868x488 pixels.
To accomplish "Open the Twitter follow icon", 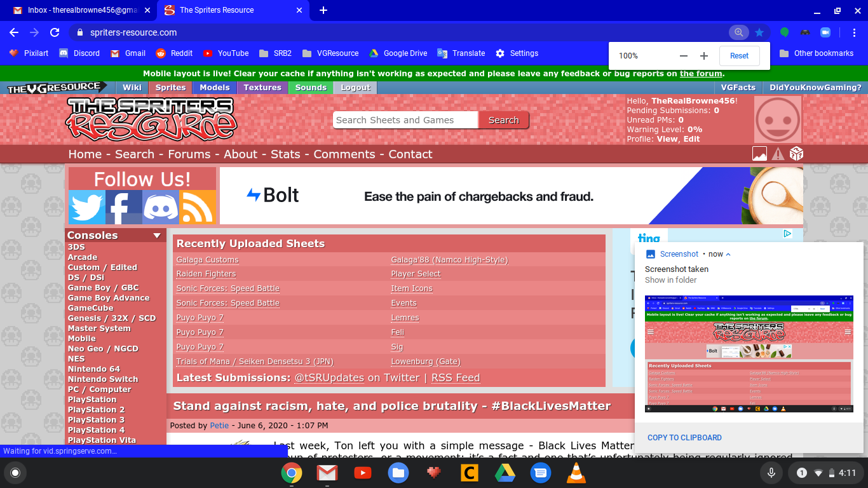I will pyautogui.click(x=87, y=207).
